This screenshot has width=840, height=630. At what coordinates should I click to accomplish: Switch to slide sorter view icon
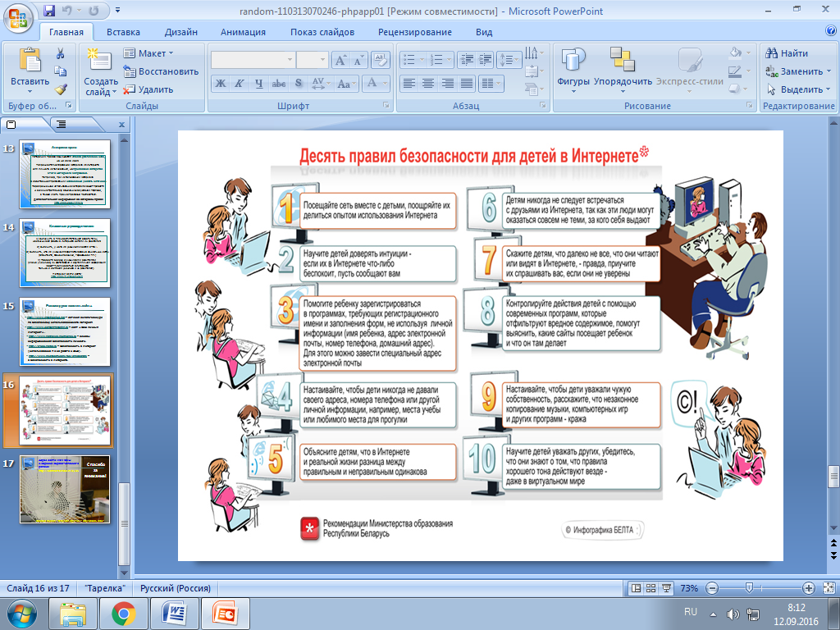pos(651,588)
